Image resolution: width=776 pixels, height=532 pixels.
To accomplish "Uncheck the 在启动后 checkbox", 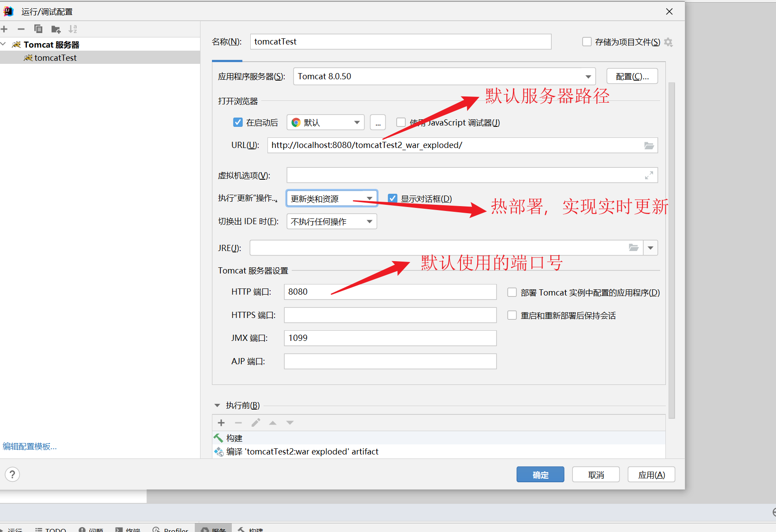I will (x=238, y=122).
